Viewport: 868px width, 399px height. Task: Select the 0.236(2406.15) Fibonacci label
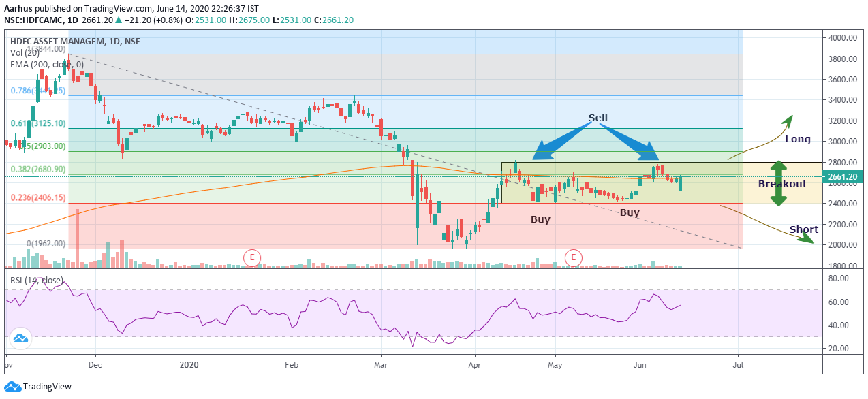[x=37, y=198]
